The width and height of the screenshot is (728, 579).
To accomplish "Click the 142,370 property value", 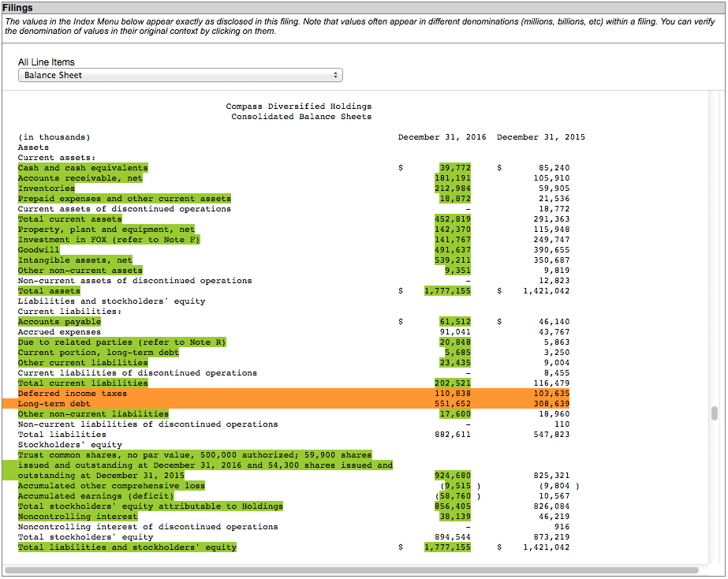I will click(x=453, y=230).
